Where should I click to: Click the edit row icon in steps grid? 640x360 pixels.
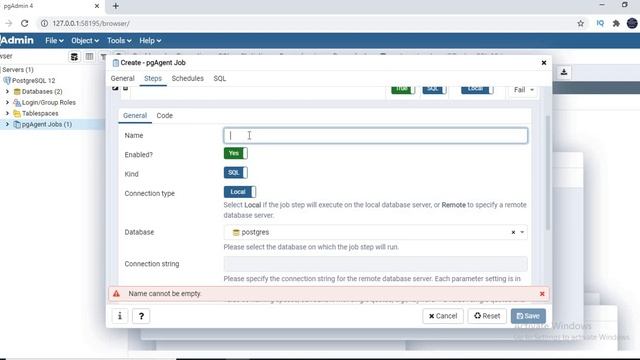coord(115,88)
